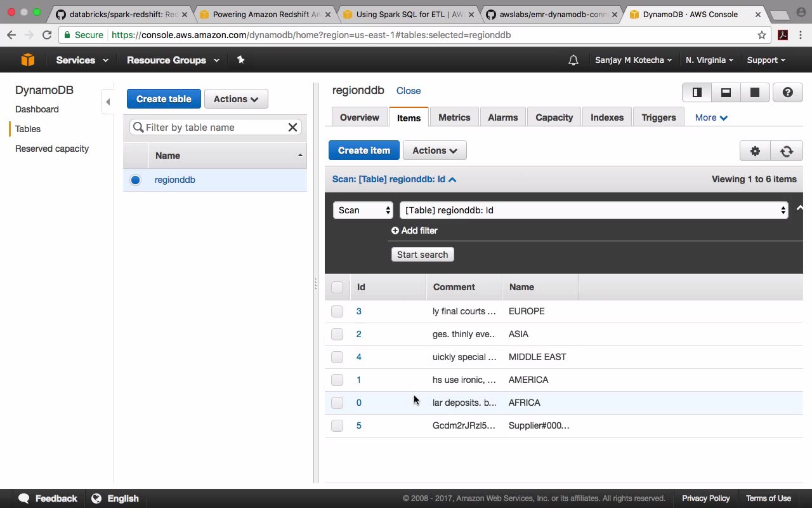Switch to full-screen detail panel layout
The image size is (812, 508).
[x=755, y=92]
